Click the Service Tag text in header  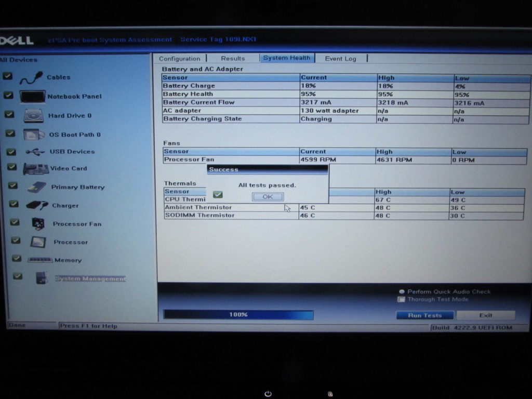pos(219,39)
